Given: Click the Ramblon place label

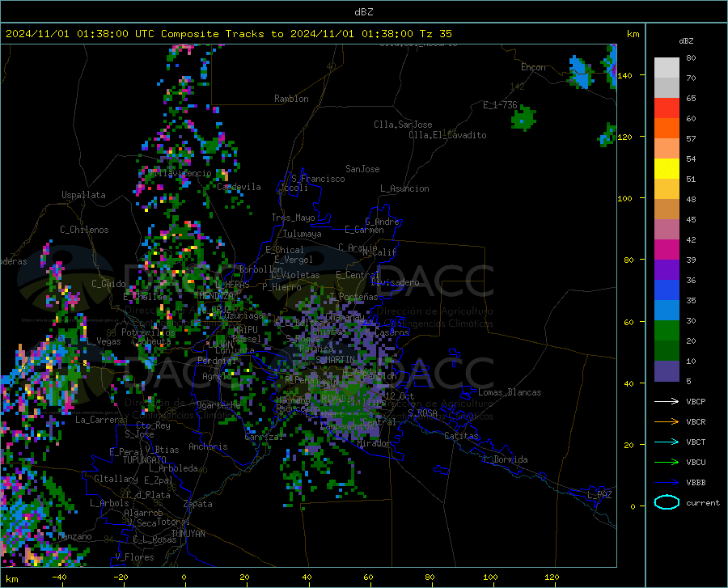Looking at the screenshot, I should (x=291, y=99).
